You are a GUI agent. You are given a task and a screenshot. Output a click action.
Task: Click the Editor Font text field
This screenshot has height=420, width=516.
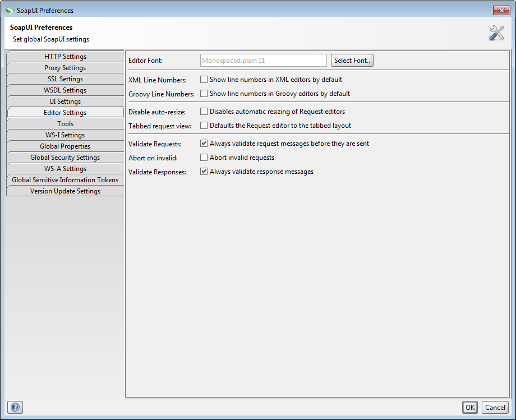pos(263,61)
